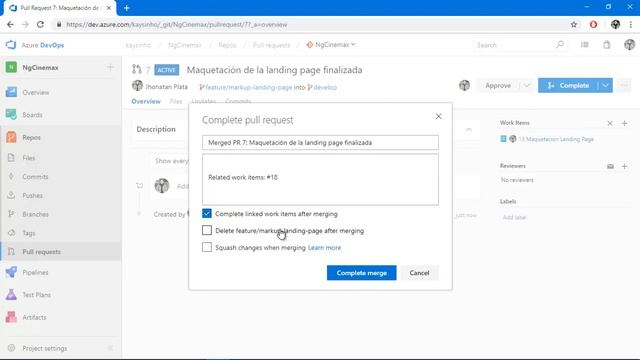Add a reviewer with plus icon

pos(624,166)
